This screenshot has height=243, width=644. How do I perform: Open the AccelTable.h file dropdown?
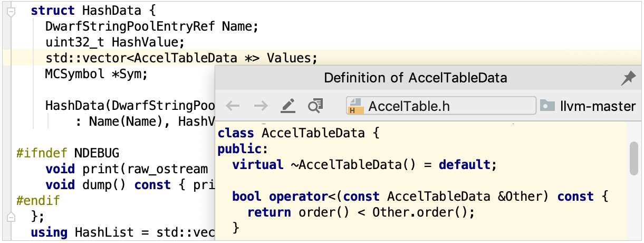440,106
